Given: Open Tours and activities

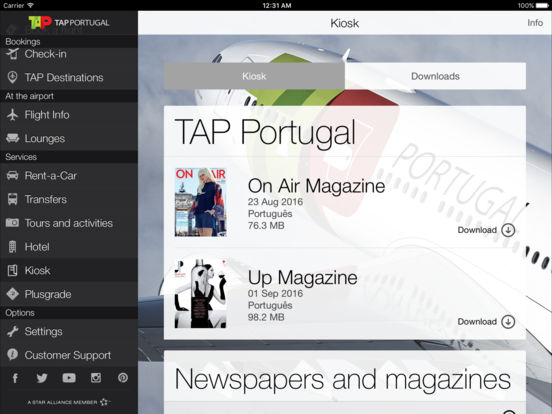Looking at the screenshot, I should coord(69,223).
